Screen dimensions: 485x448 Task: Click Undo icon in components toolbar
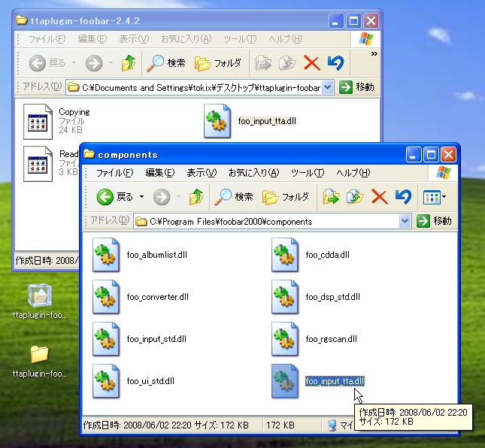click(403, 197)
